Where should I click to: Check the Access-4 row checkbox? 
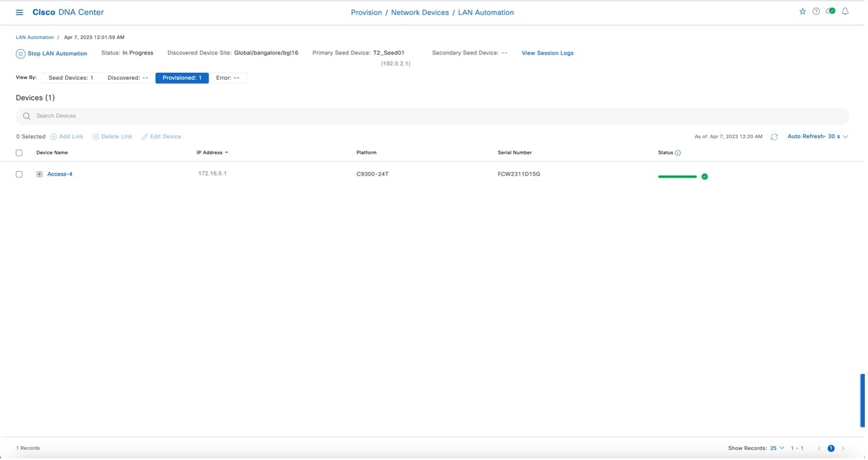click(x=19, y=174)
